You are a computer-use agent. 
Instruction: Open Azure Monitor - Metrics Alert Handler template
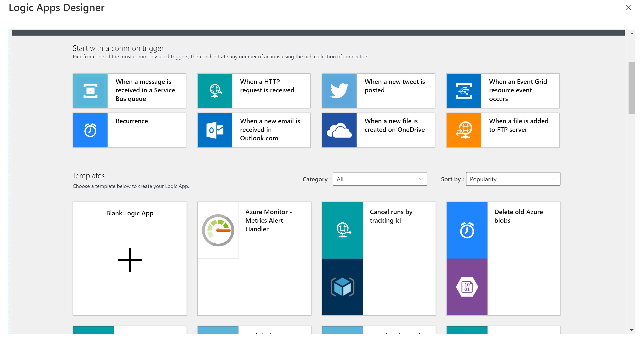click(269, 220)
